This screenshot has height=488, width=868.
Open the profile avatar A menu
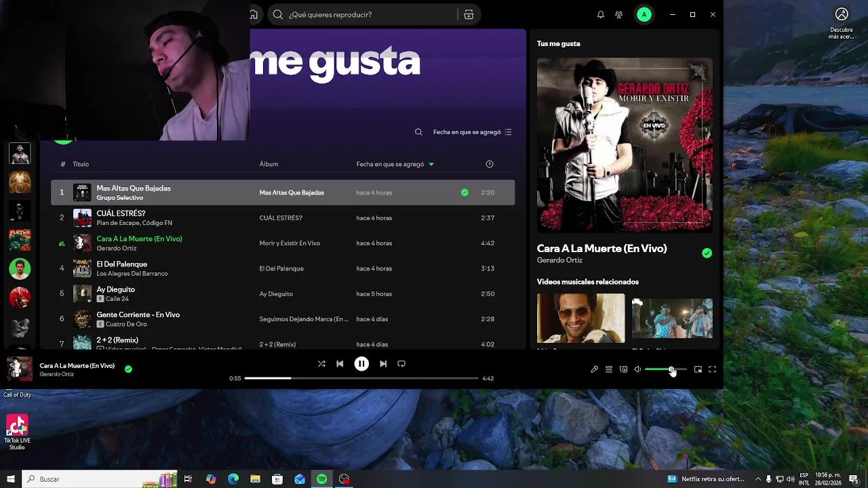[x=644, y=14]
